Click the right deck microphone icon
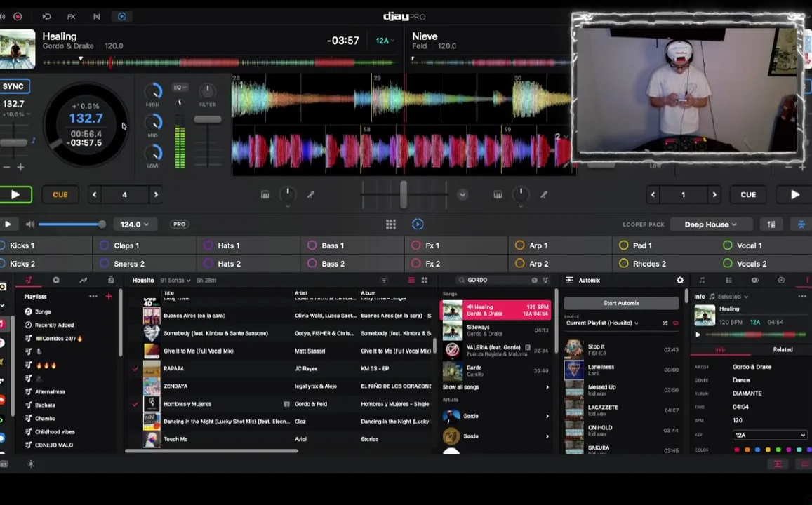This screenshot has width=812, height=505. (544, 194)
